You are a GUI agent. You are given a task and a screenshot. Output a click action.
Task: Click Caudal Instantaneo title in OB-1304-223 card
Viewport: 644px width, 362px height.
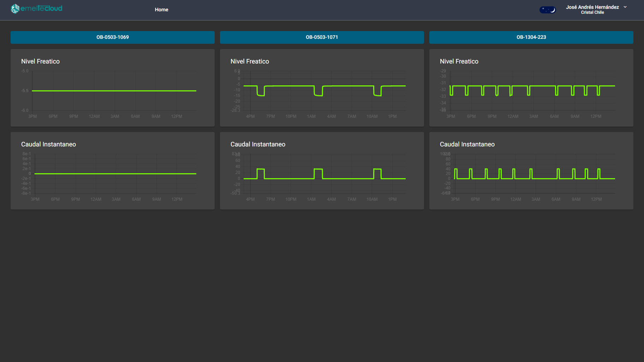coord(467,144)
